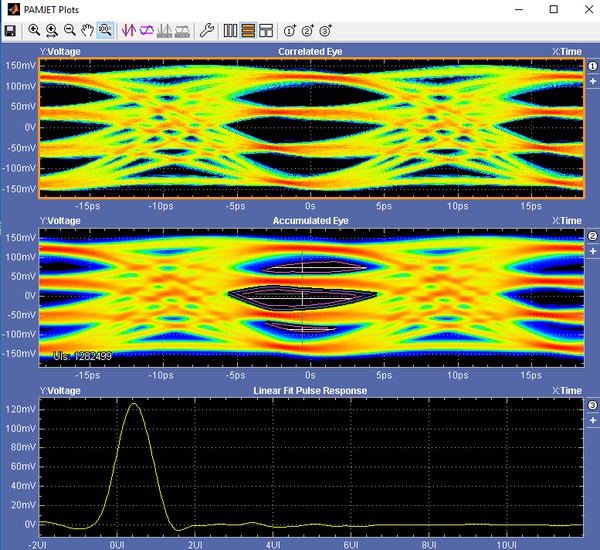Select the horizontal zoom magnifier tool
Screen dimensions: 600x550
pos(52,31)
